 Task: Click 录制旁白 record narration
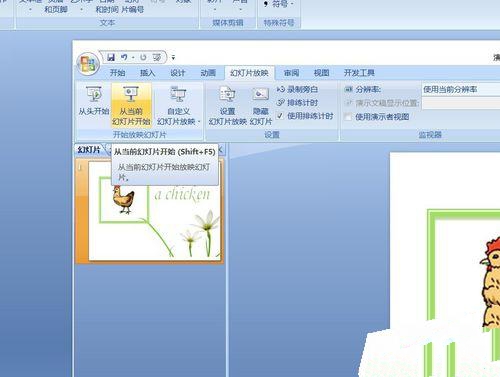(x=297, y=89)
